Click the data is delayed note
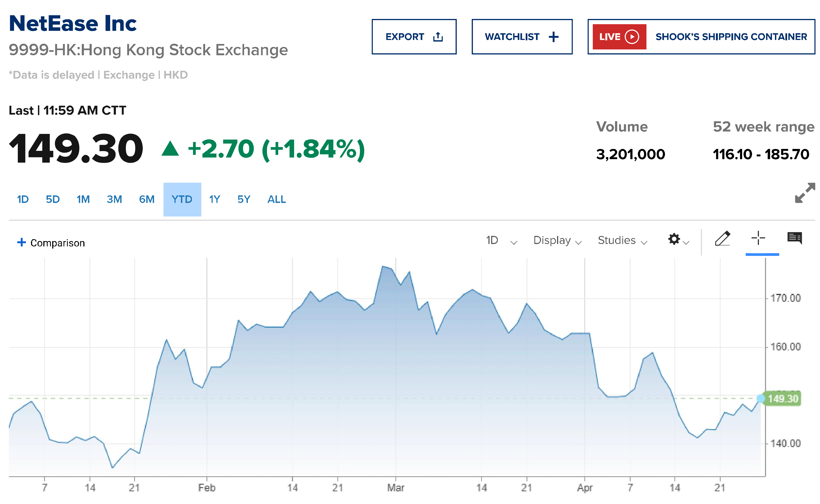The image size is (820, 504). [98, 75]
